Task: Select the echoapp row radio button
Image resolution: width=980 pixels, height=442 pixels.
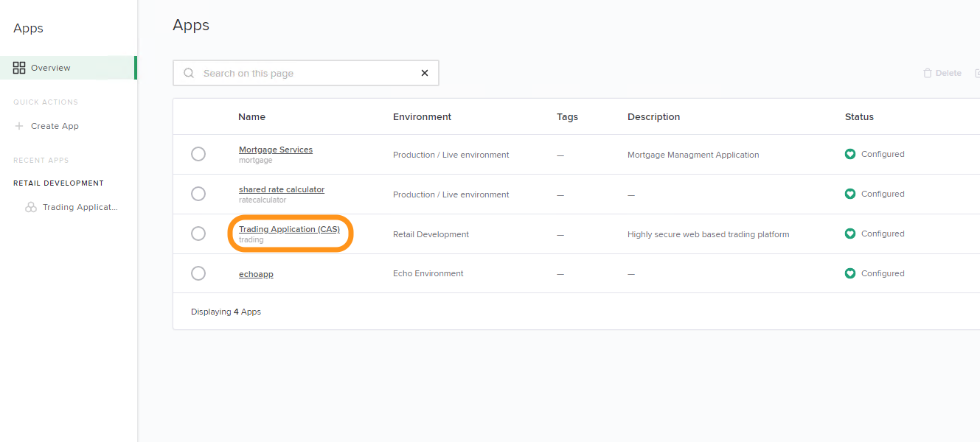Action: 198,273
